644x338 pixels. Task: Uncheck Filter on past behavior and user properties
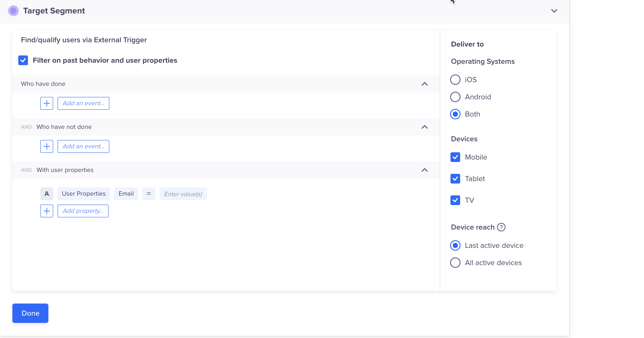[x=23, y=60]
